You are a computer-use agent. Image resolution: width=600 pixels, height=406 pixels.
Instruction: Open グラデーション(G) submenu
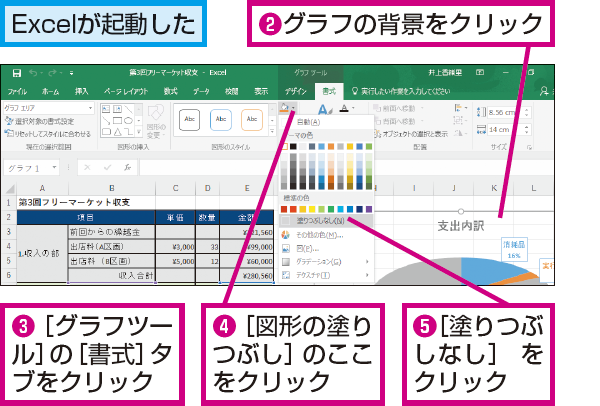pyautogui.click(x=326, y=262)
